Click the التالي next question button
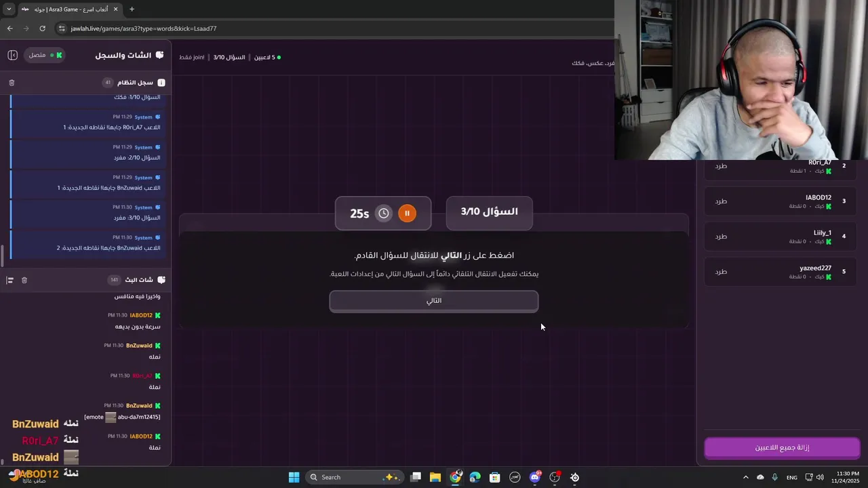The image size is (868, 488). 434,301
